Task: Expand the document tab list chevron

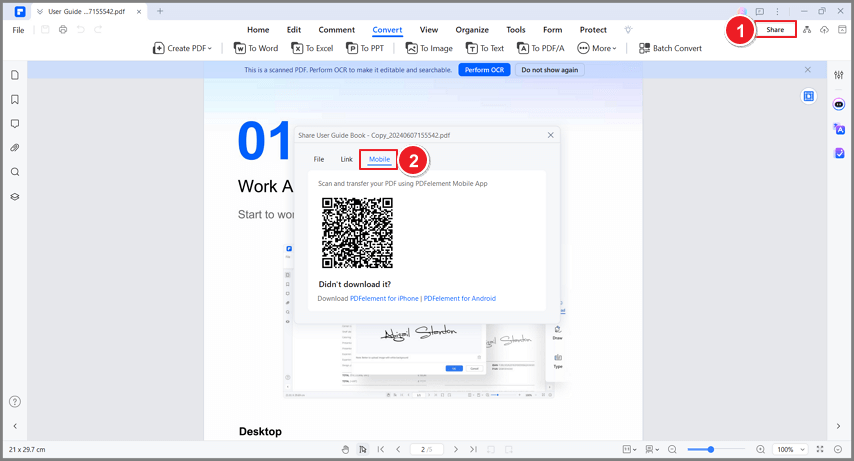Action: click(x=40, y=11)
